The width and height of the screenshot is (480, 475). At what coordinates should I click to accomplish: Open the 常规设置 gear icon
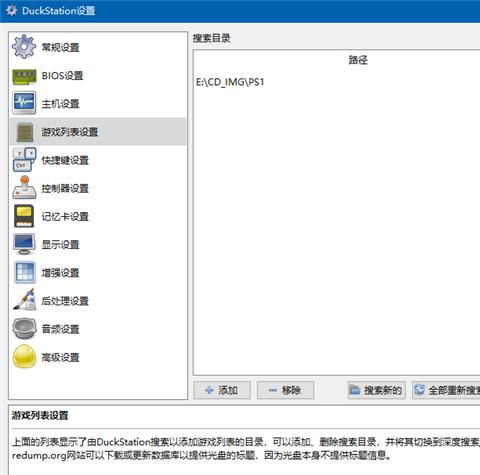pyautogui.click(x=24, y=47)
